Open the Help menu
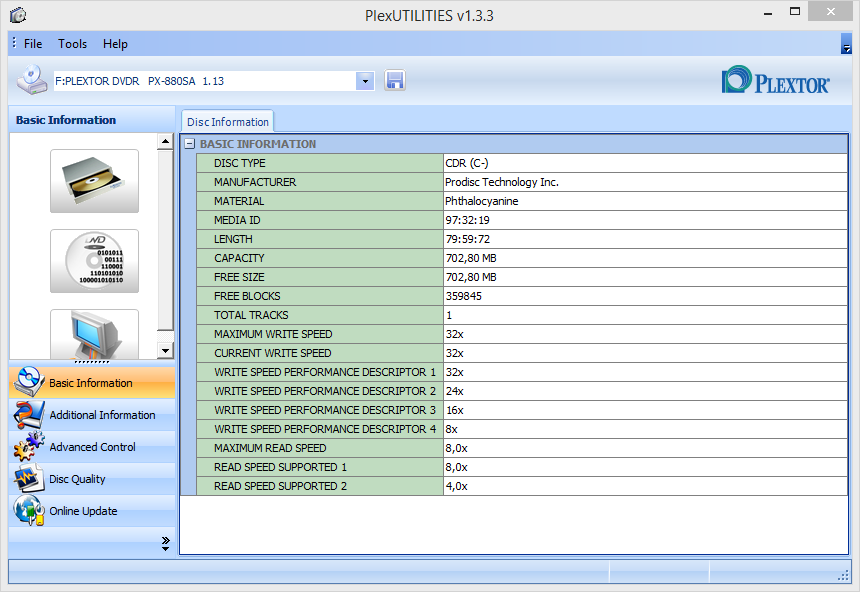 (115, 44)
